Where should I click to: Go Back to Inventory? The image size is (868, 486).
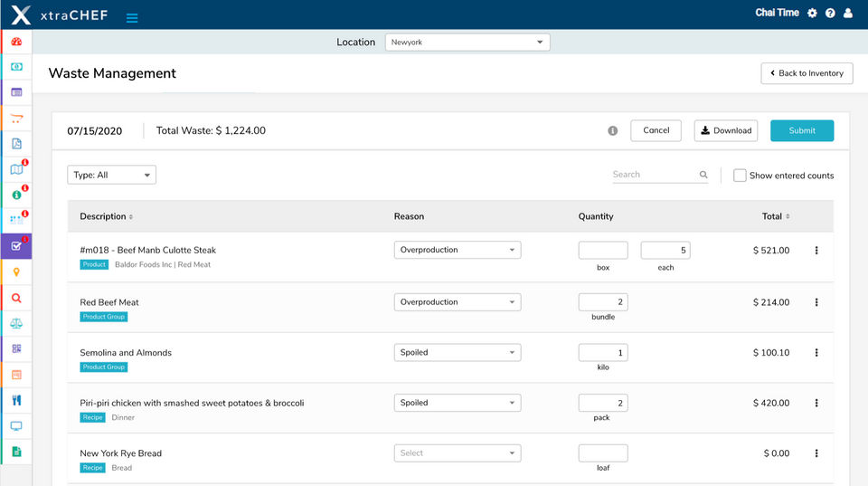[x=807, y=73]
